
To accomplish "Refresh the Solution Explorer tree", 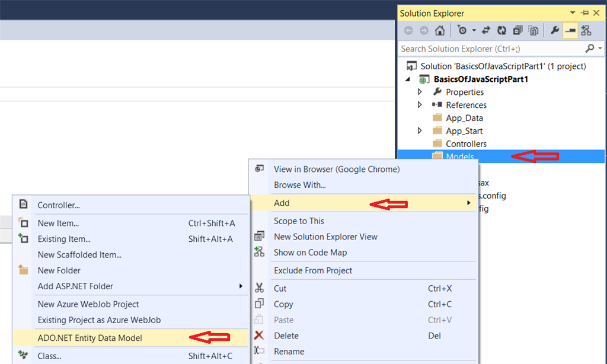I will [502, 30].
